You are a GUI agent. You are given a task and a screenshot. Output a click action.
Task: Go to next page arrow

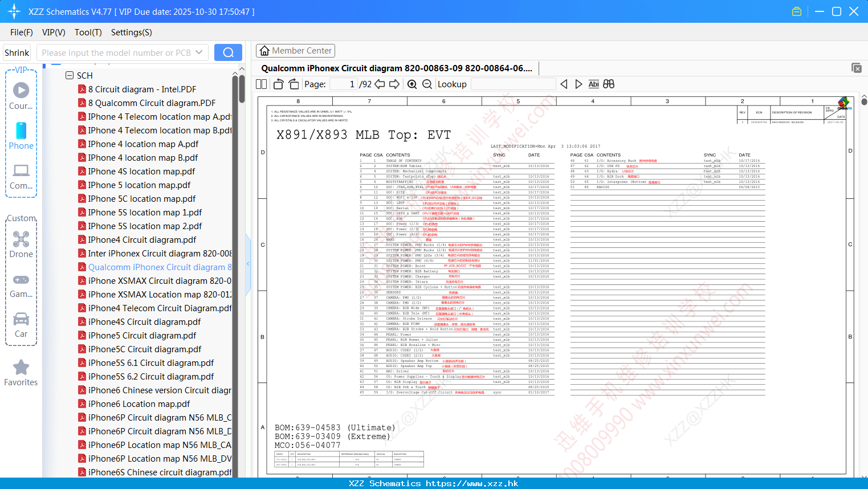(x=394, y=84)
